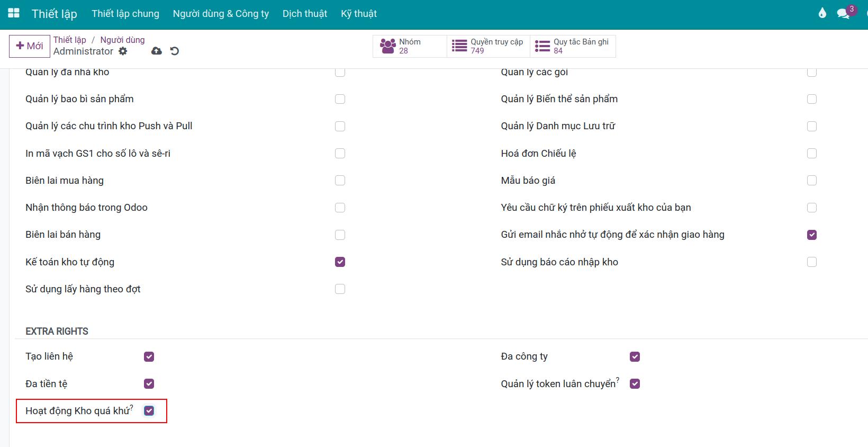Viewport: 868px width, 447px height.
Task: Discard changes with the undo arrow icon
Action: tap(174, 51)
